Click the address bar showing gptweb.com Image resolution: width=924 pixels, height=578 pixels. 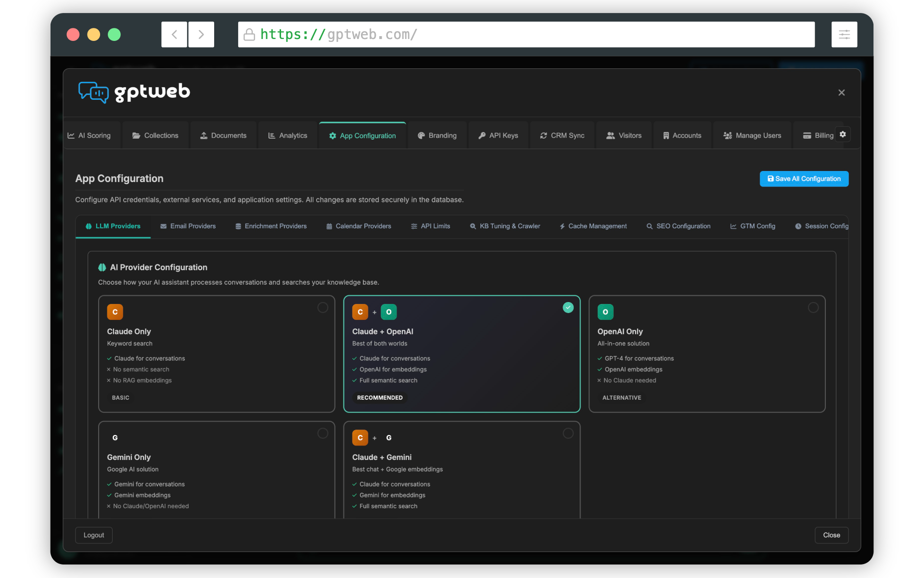[526, 35]
